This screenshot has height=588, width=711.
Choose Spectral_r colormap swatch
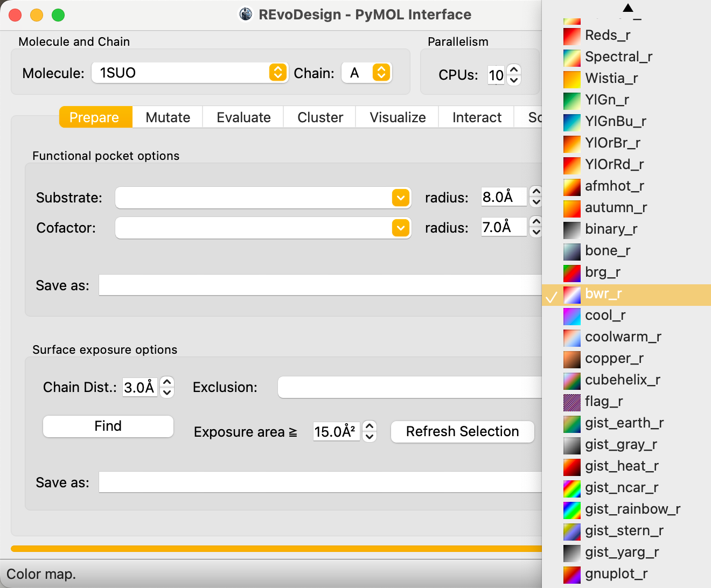[572, 58]
